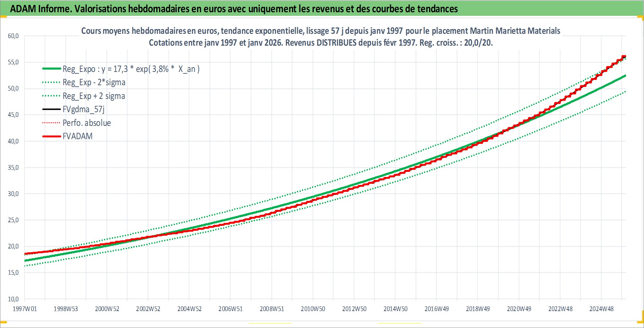Click the 2024W48 x-axis label
644x328 pixels.
pyautogui.click(x=602, y=309)
